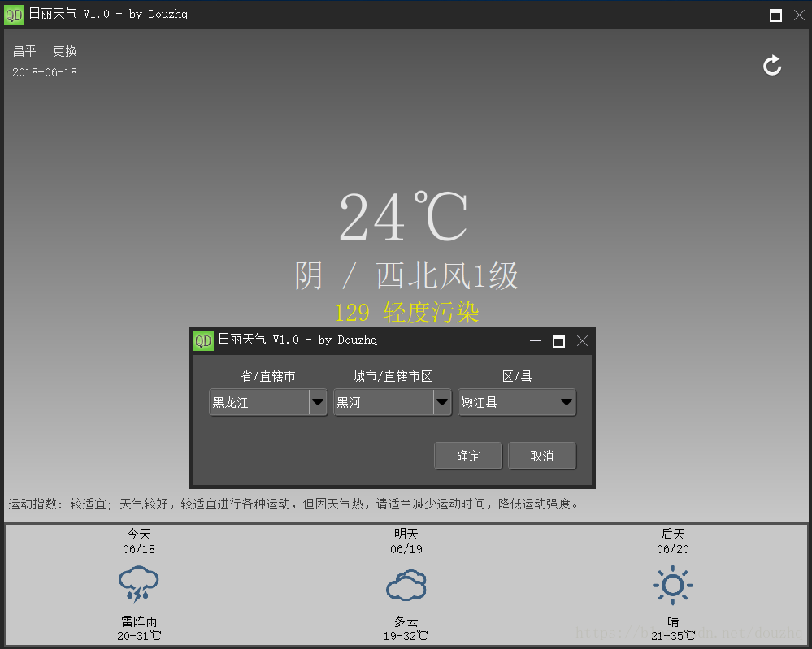Click the QD logo in the dialog title bar
The width and height of the screenshot is (812, 649).
pyautogui.click(x=203, y=340)
